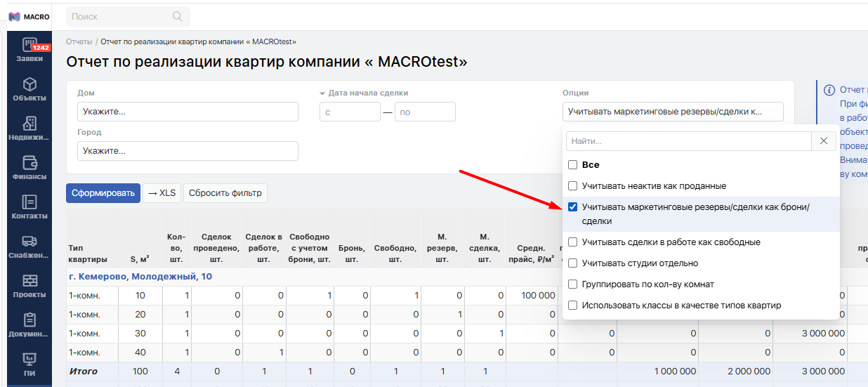Viewport: 868px width, 387px height.
Task: Enable Учитывать неактив как проданные
Action: coord(572,186)
